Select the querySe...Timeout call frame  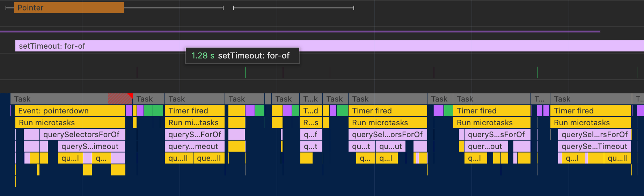pyautogui.click(x=594, y=147)
